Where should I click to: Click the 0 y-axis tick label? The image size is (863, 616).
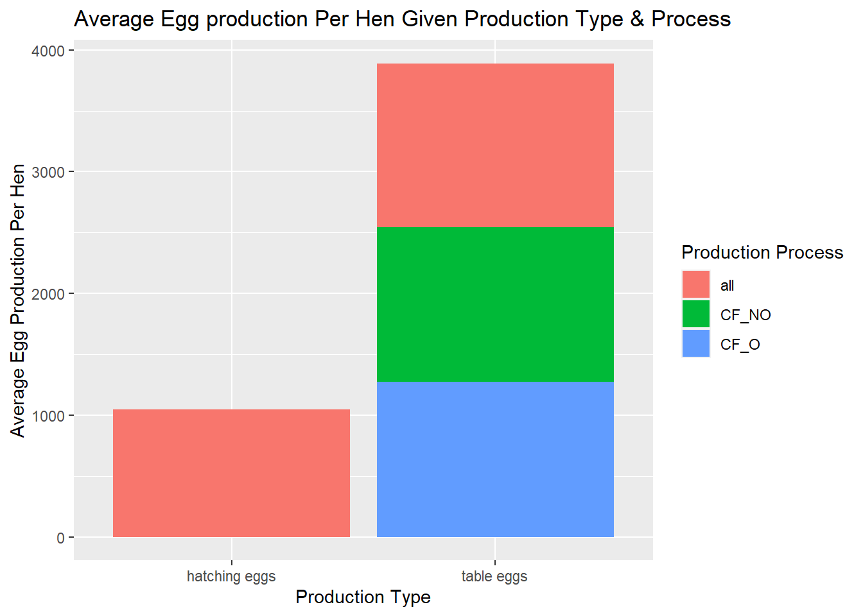tap(61, 538)
